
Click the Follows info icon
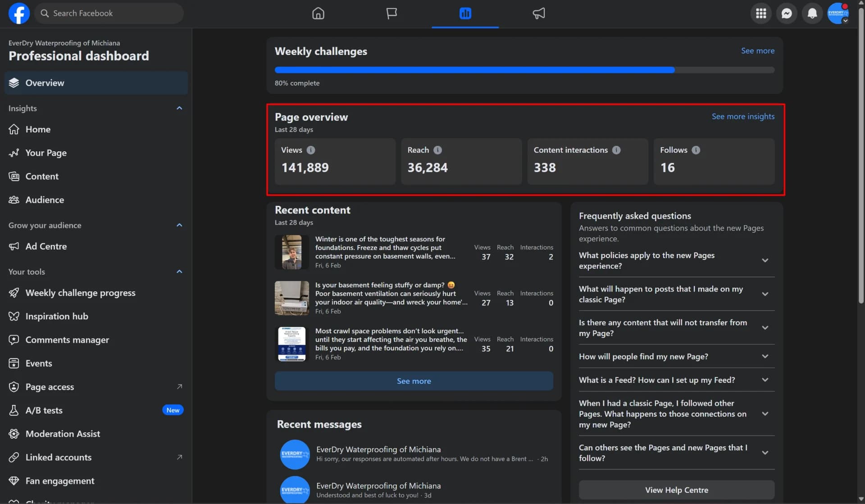click(696, 150)
